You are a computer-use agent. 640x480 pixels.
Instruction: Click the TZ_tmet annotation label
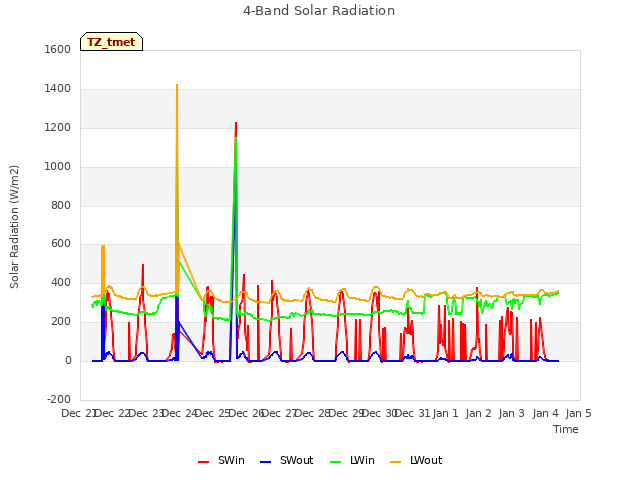click(x=111, y=42)
